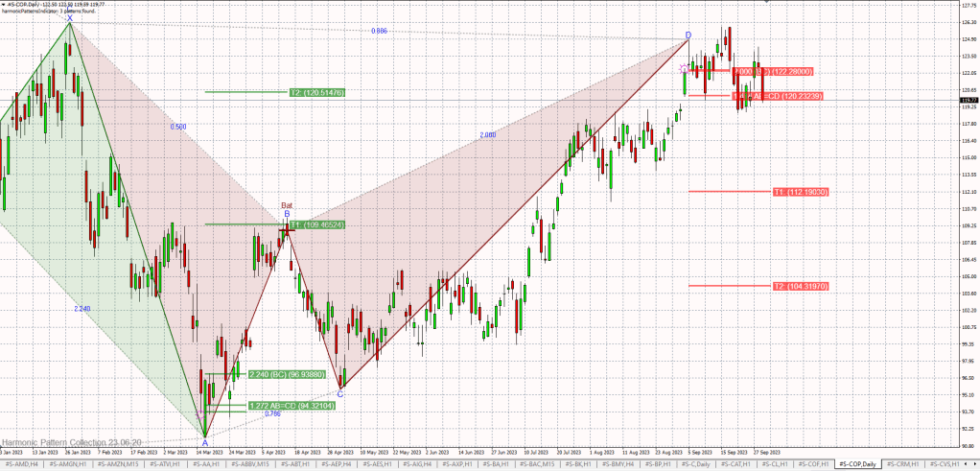The width and height of the screenshot is (980, 471).
Task: Switch to the #S-AMD,H4 chart tab
Action: point(20,464)
